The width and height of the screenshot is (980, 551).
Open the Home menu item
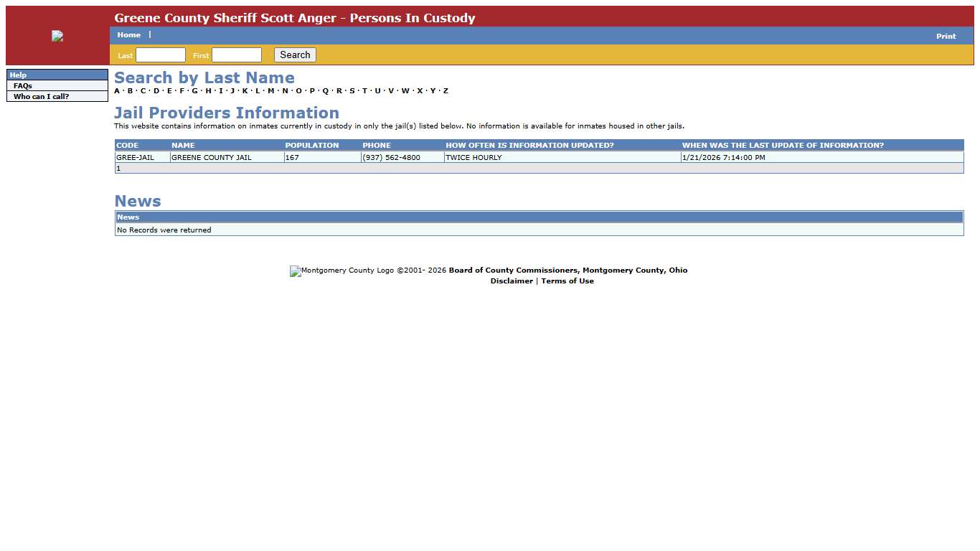pyautogui.click(x=129, y=35)
